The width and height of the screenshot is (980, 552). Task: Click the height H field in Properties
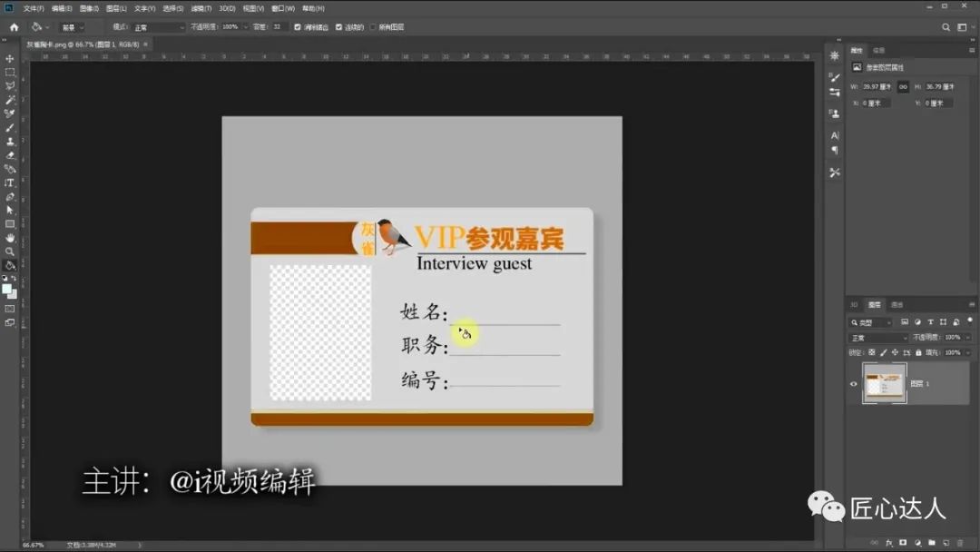pyautogui.click(x=940, y=87)
